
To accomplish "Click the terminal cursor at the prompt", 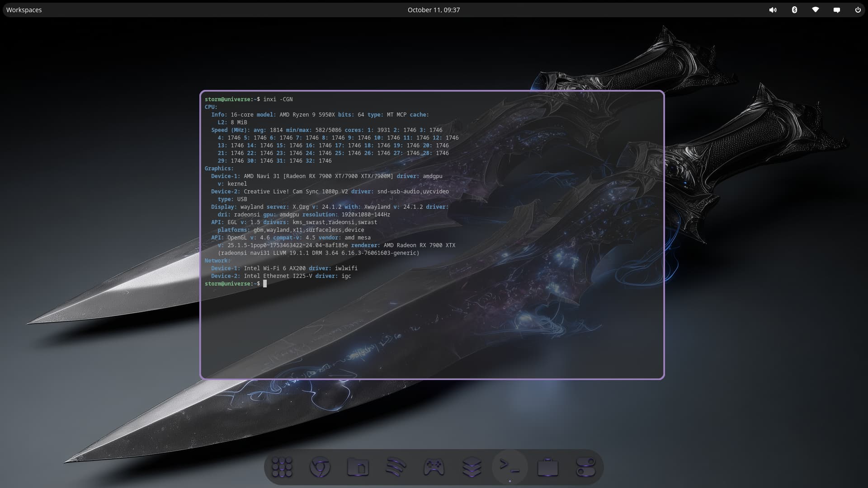I will tap(265, 284).
